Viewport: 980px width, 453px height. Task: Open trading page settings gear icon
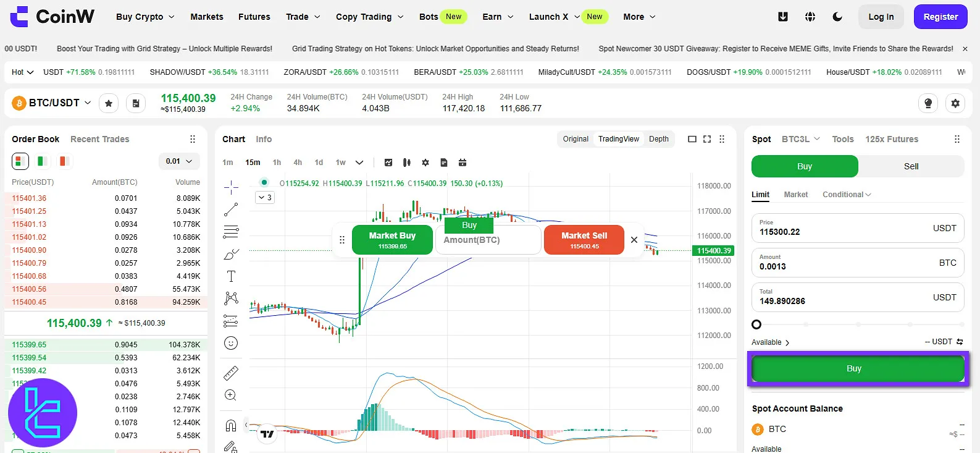point(955,103)
